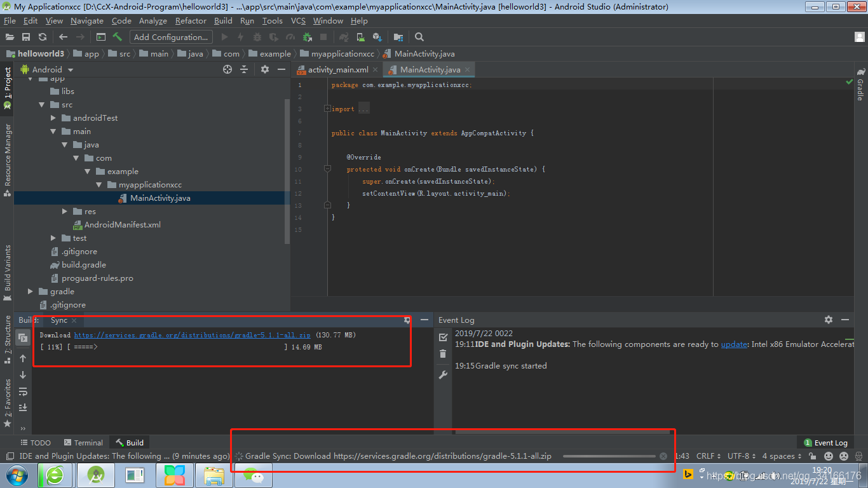
Task: Close the MainActivity.java tab
Action: click(x=467, y=70)
